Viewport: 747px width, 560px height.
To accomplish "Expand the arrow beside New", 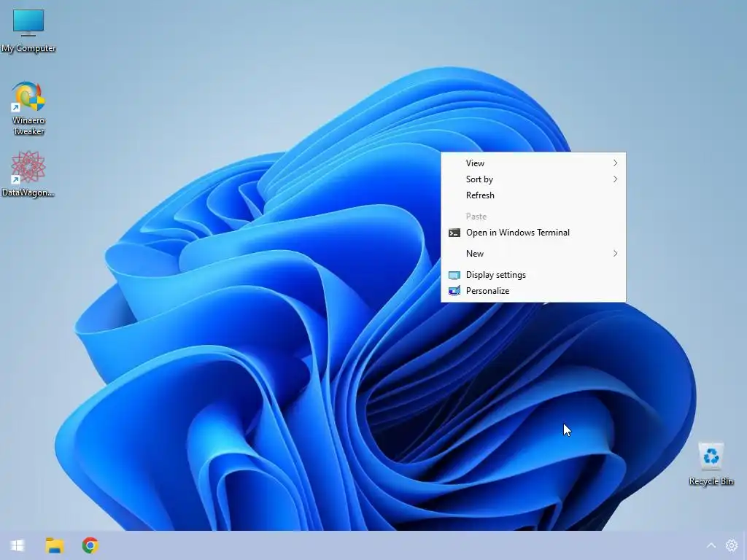I will click(616, 254).
